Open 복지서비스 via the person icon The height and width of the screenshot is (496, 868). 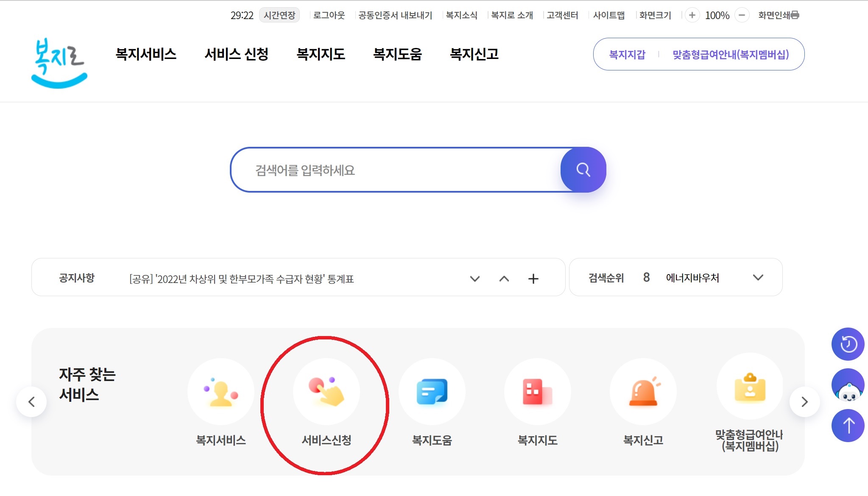click(221, 391)
